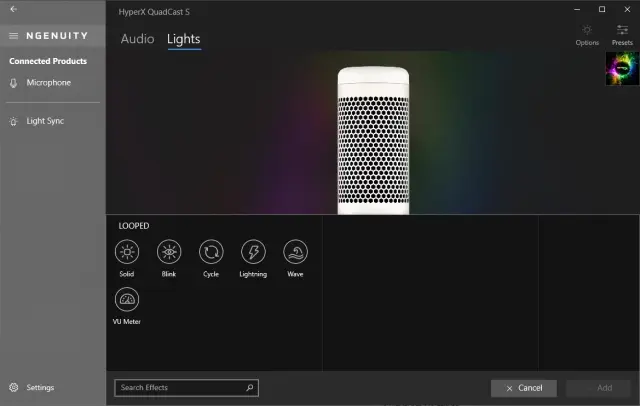Click the search magnifier icon
Viewport: 640px width, 406px height.
tap(250, 388)
